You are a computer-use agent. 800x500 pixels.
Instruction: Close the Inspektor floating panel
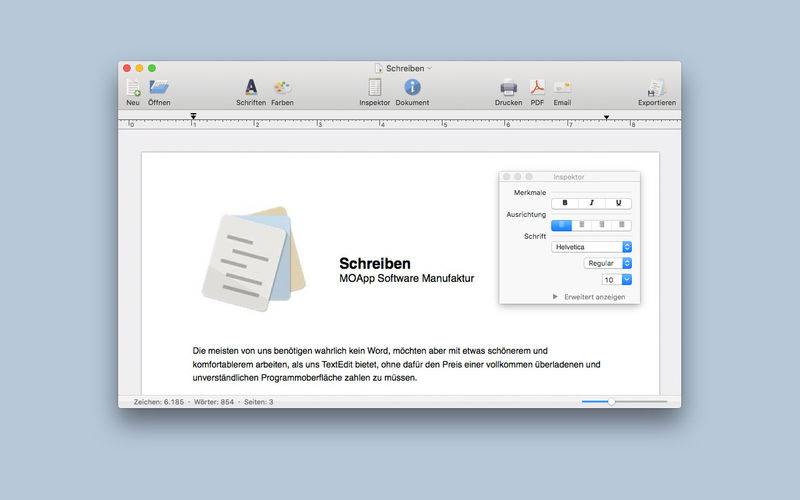click(506, 177)
